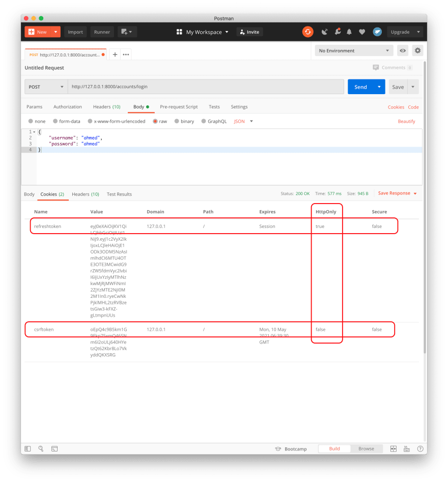Image resolution: width=448 pixels, height=482 pixels.
Task: Open the Tests tab
Action: click(x=214, y=107)
